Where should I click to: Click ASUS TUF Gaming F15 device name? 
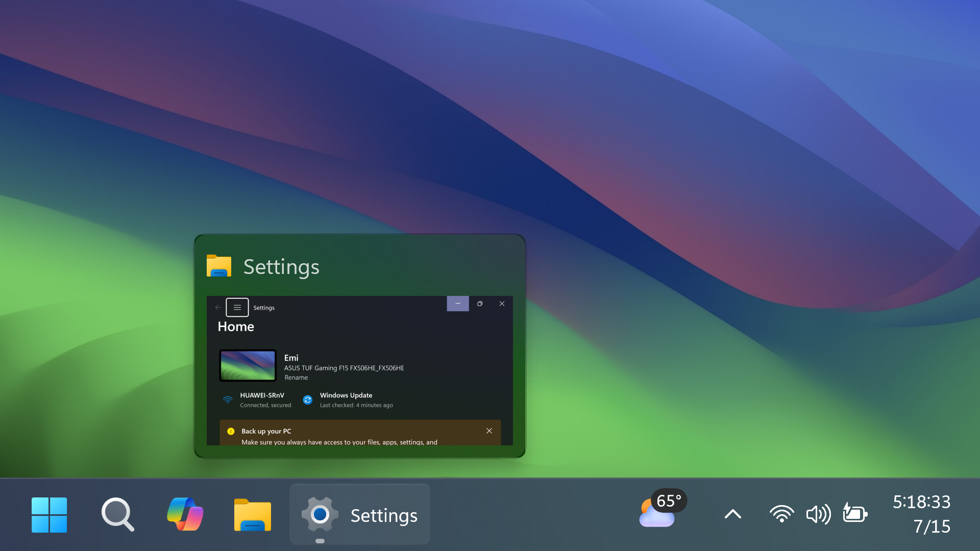coord(344,368)
